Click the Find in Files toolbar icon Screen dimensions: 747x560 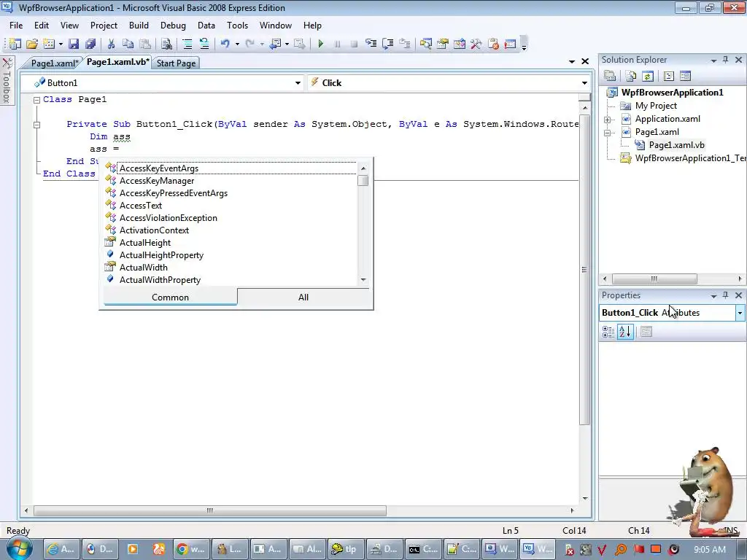point(166,44)
